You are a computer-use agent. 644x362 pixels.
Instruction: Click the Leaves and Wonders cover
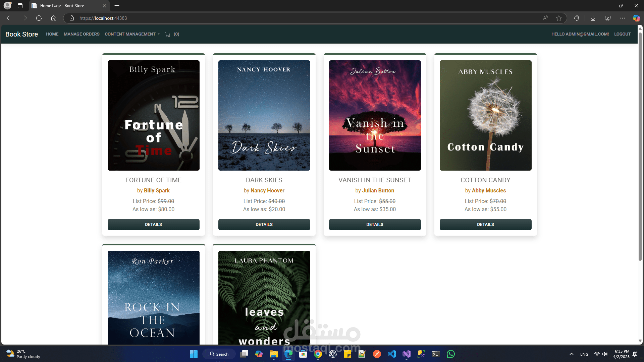(x=264, y=298)
